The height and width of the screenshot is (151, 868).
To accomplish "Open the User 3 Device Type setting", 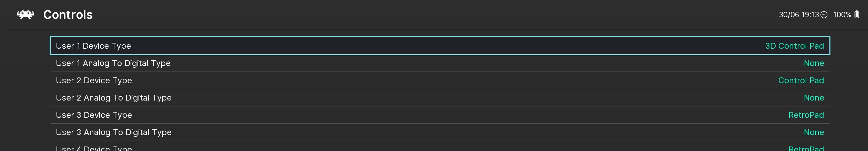I will pos(440,115).
